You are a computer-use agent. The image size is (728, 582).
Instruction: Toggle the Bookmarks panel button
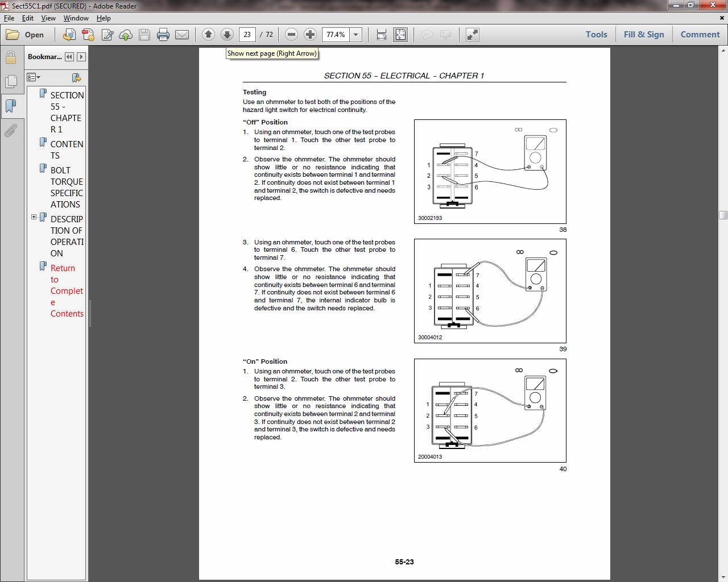[10, 106]
